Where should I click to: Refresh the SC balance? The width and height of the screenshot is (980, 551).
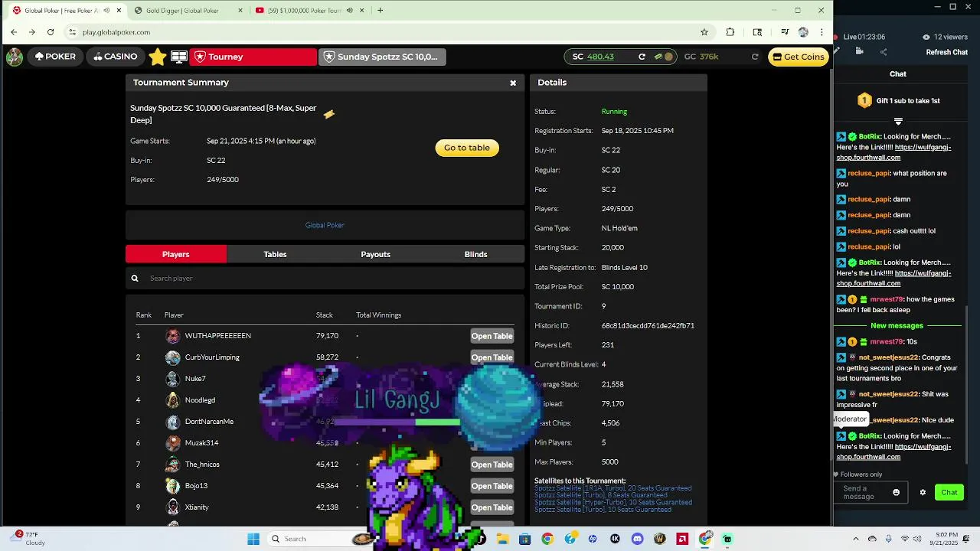point(642,57)
